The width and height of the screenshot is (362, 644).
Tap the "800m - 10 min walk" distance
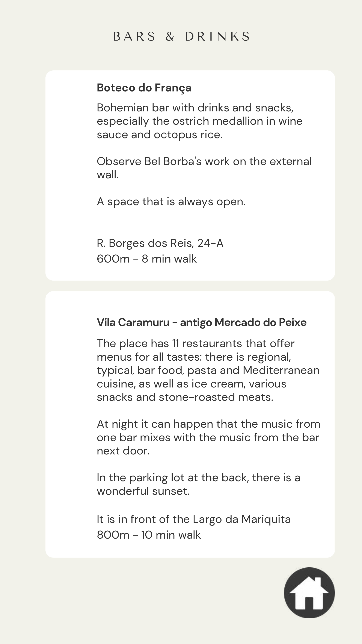point(149,535)
